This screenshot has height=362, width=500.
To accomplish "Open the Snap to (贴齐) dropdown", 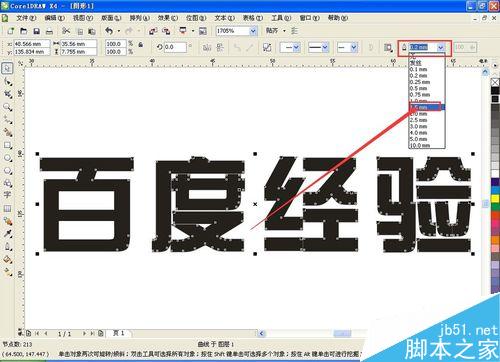I will coord(284,31).
